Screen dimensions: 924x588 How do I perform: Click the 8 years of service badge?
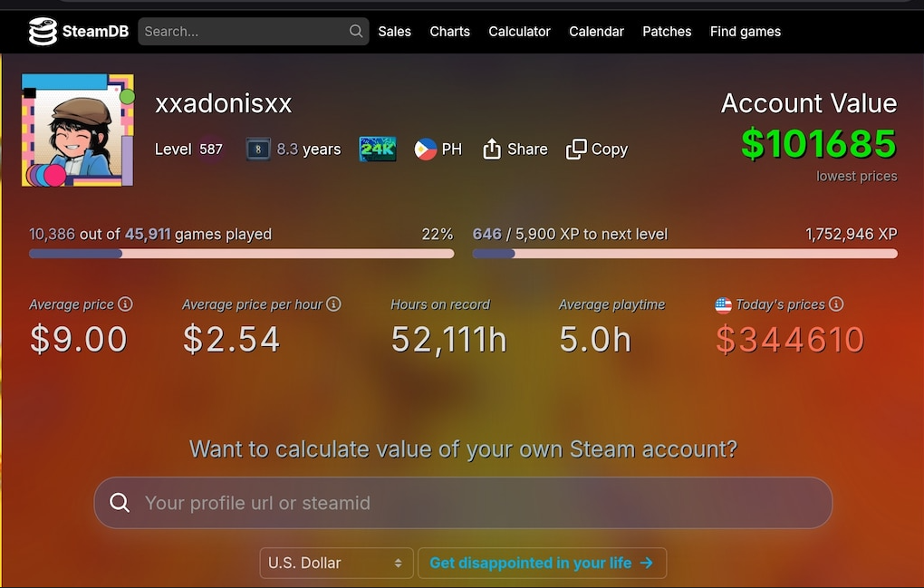[257, 149]
